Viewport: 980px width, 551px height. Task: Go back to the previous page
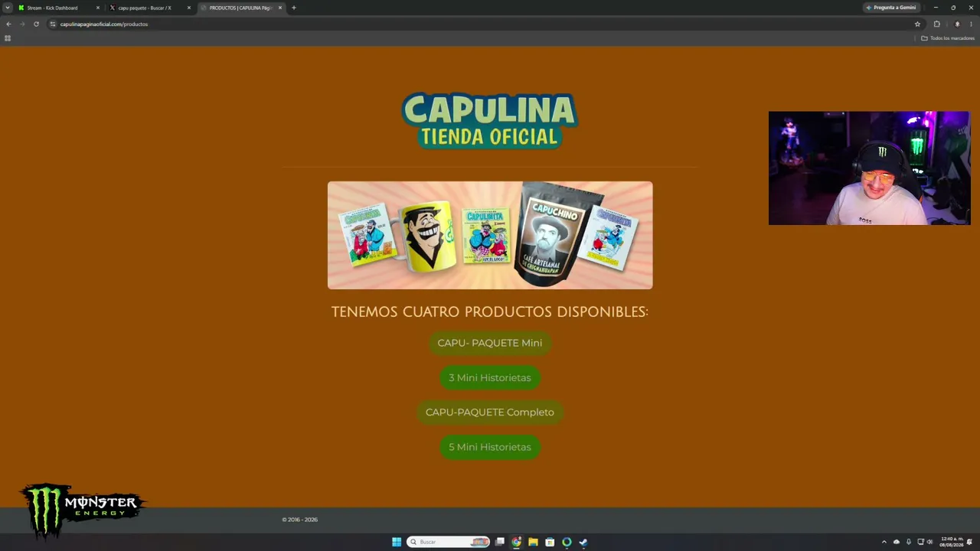8,24
